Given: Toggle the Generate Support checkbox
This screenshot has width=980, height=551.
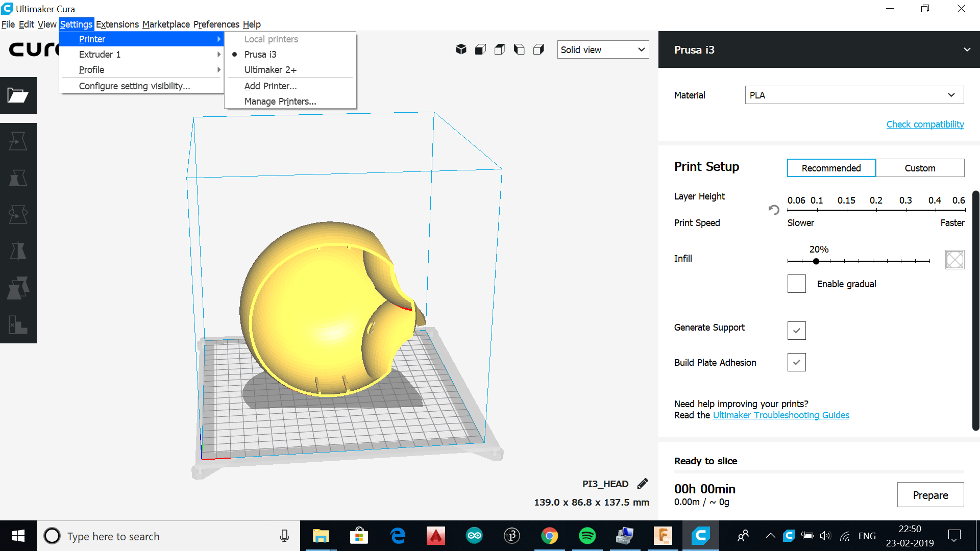Looking at the screenshot, I should (x=796, y=331).
